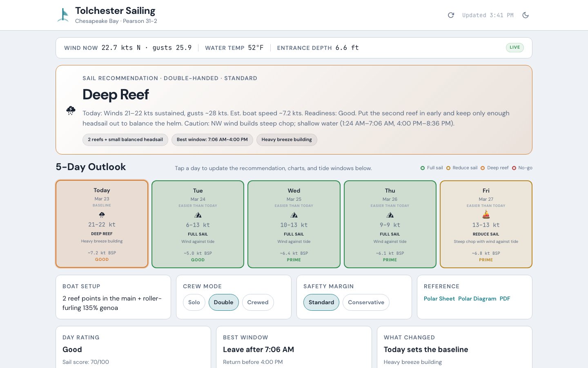Image resolution: width=588 pixels, height=368 pixels.
Task: Click the storm icon on Today's card
Action: tap(102, 214)
